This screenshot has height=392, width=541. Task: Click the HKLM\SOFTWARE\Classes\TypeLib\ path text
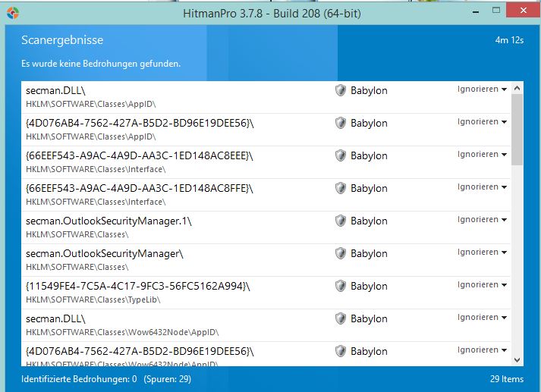(93, 299)
